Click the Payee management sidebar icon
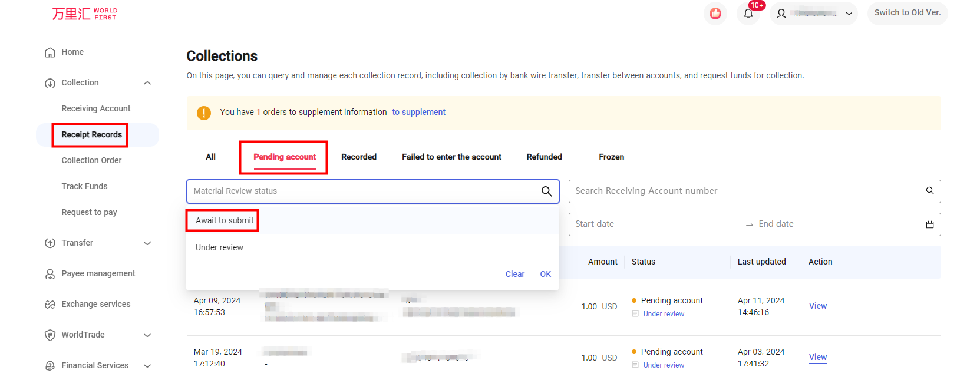The image size is (980, 380). click(50, 274)
